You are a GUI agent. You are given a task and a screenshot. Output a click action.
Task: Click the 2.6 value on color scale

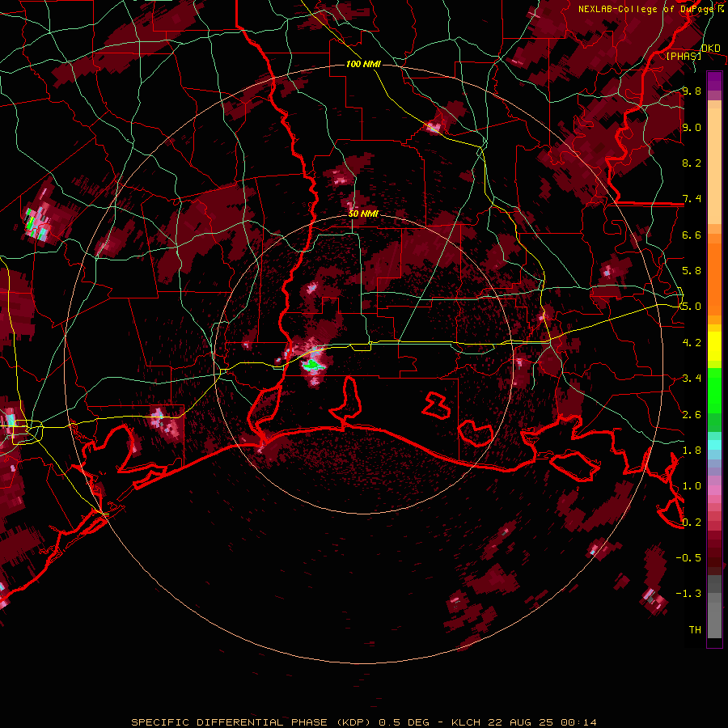click(692, 415)
